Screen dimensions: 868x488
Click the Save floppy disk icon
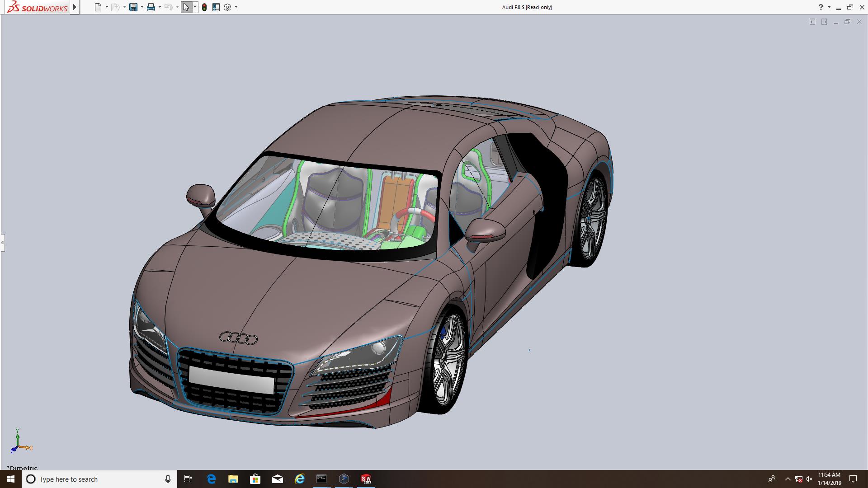(x=133, y=7)
